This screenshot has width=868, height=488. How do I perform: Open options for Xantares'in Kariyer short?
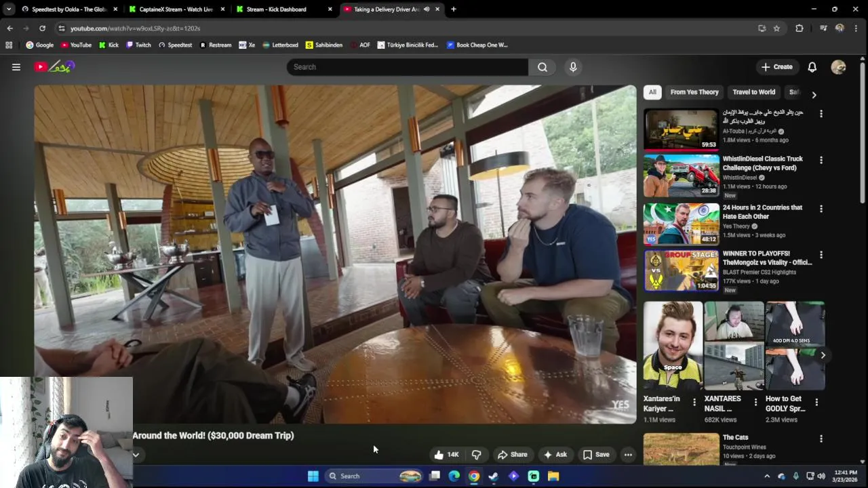pyautogui.click(x=694, y=402)
